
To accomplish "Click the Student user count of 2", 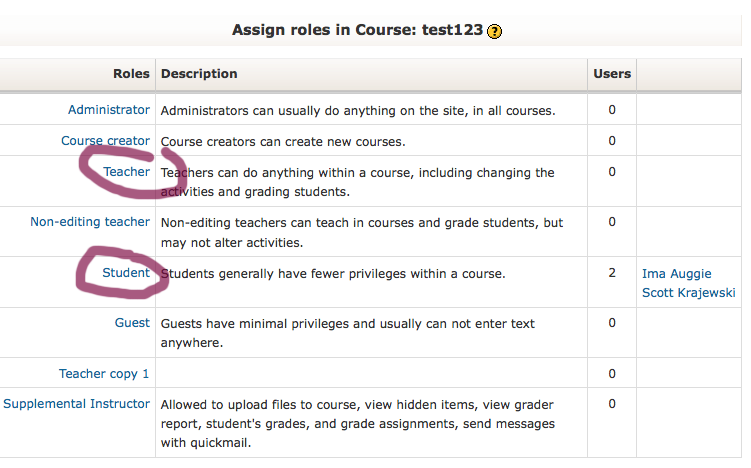I will click(612, 273).
